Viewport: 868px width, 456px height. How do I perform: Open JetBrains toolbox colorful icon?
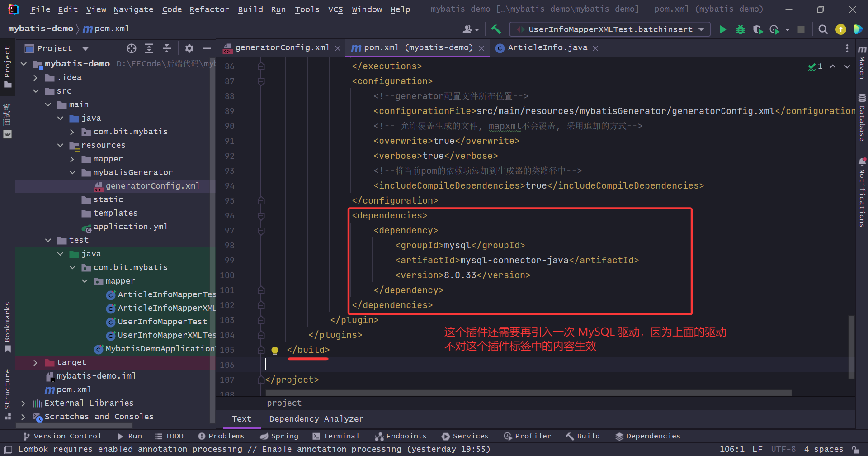[858, 29]
